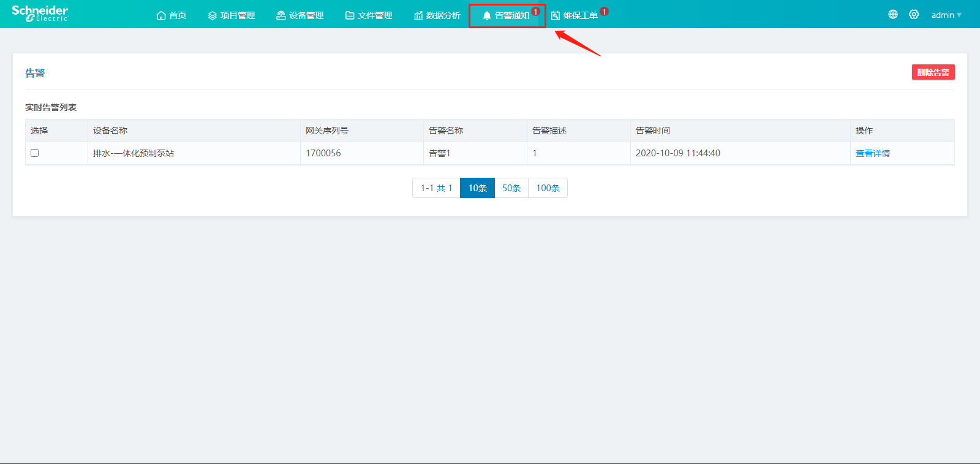Open the 首页 menu item
This screenshot has height=464, width=980.
point(171,15)
